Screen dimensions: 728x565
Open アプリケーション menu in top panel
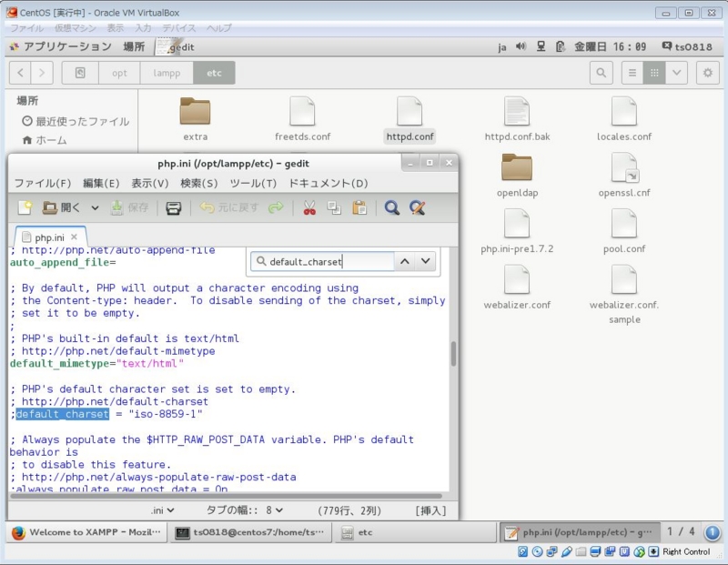click(61, 46)
